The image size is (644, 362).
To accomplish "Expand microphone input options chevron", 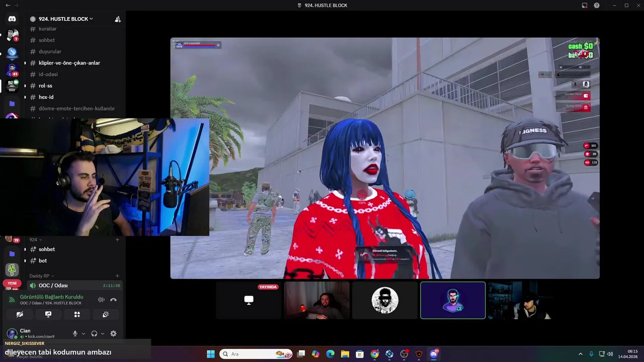I will (x=84, y=333).
